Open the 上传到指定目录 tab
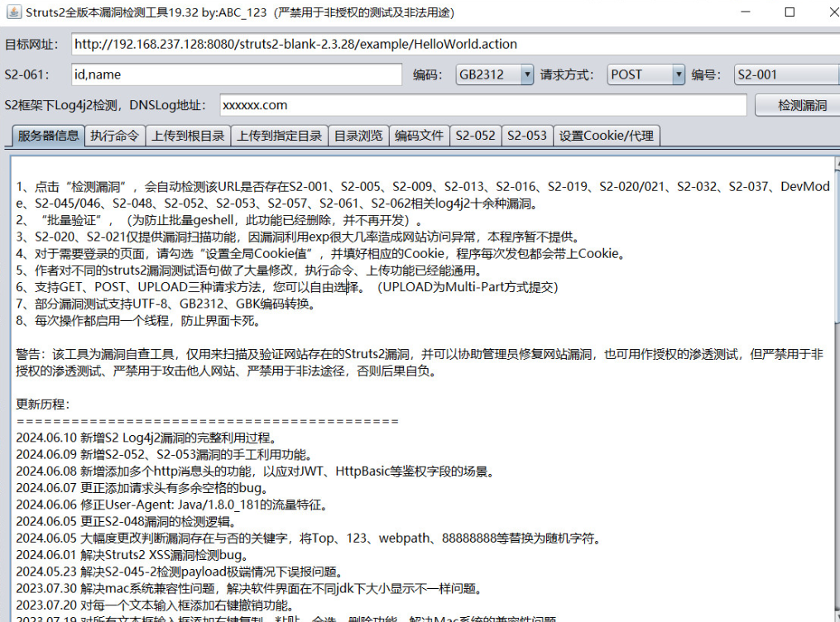 279,136
